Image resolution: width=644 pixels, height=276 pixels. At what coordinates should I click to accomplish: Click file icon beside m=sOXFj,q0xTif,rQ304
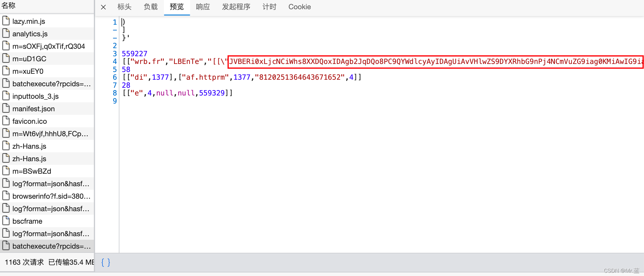[6, 46]
